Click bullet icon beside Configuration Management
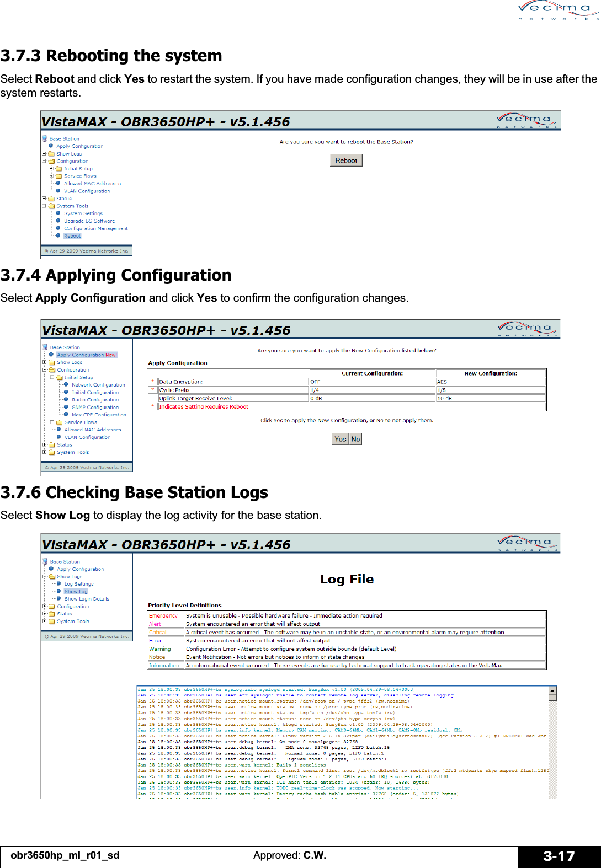The image size is (601, 868). click(58, 228)
